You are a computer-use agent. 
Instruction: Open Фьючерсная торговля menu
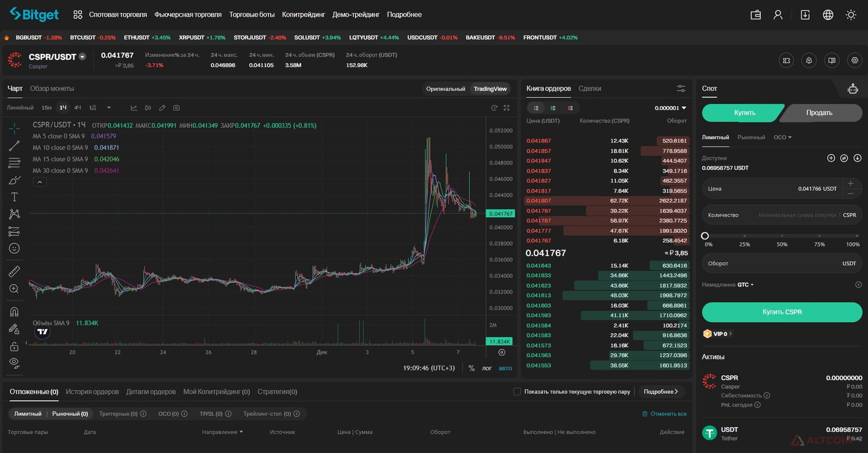[x=188, y=14]
